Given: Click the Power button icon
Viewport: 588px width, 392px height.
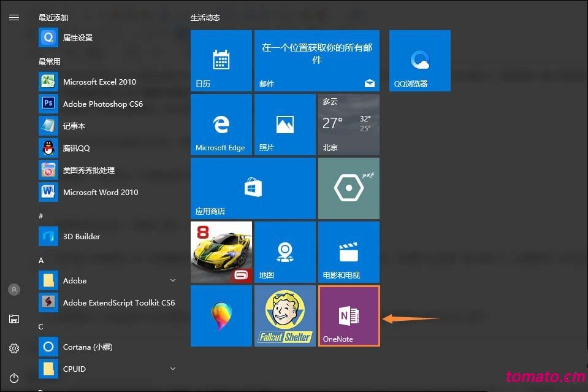Looking at the screenshot, I should tap(14, 378).
